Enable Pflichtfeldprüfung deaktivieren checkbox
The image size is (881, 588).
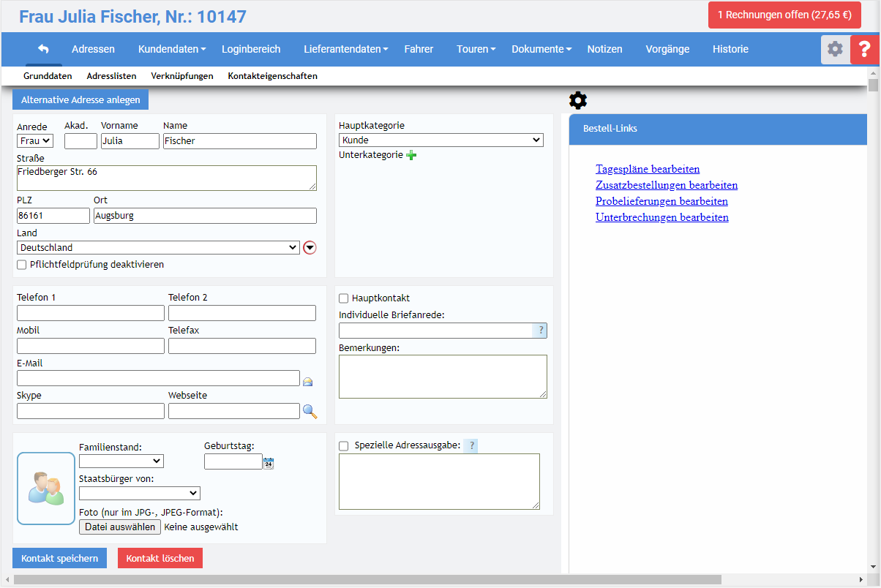21,265
